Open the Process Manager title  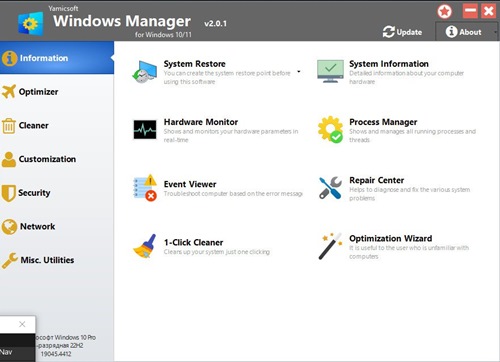pos(383,122)
